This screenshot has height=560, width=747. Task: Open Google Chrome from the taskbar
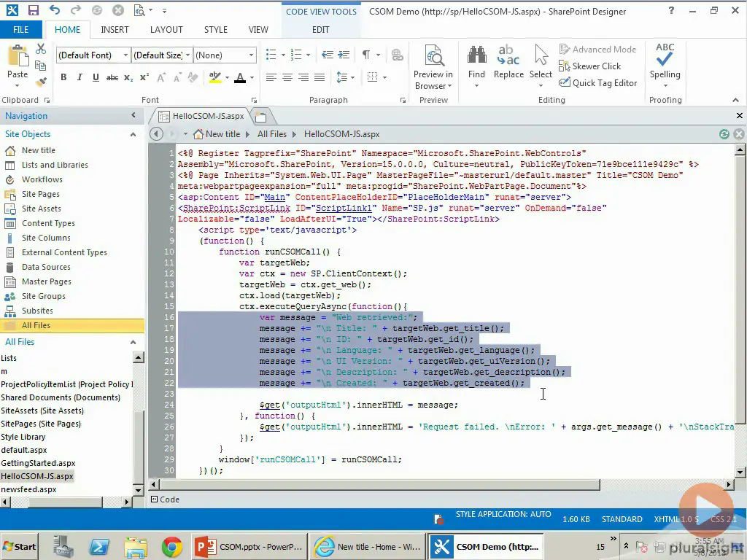(172, 547)
